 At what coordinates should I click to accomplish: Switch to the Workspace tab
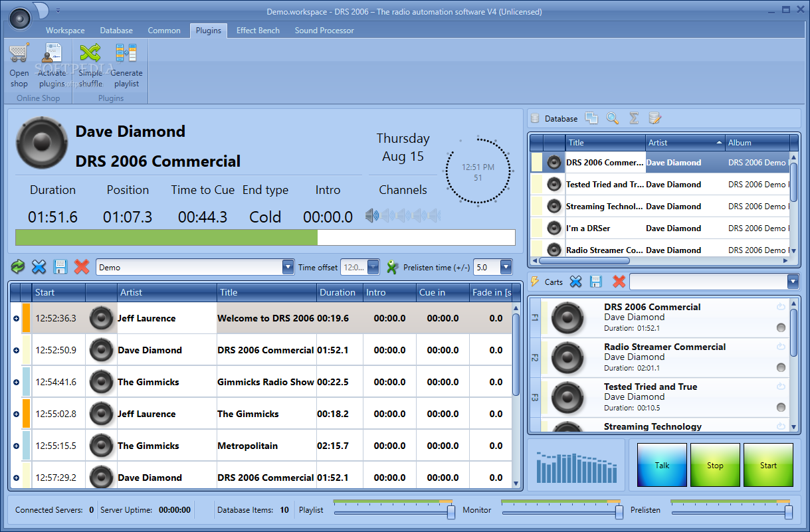point(65,31)
